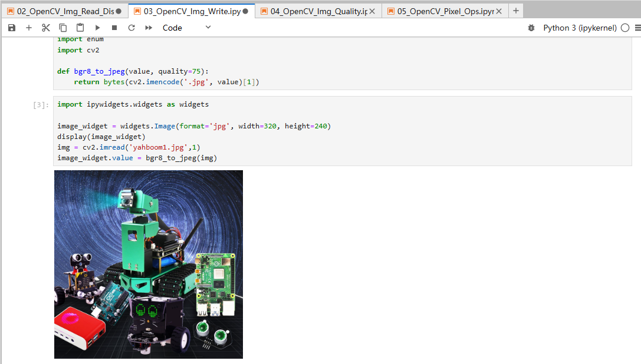Close the 05_OpenCV_Pixel_Ops tab

tap(499, 11)
